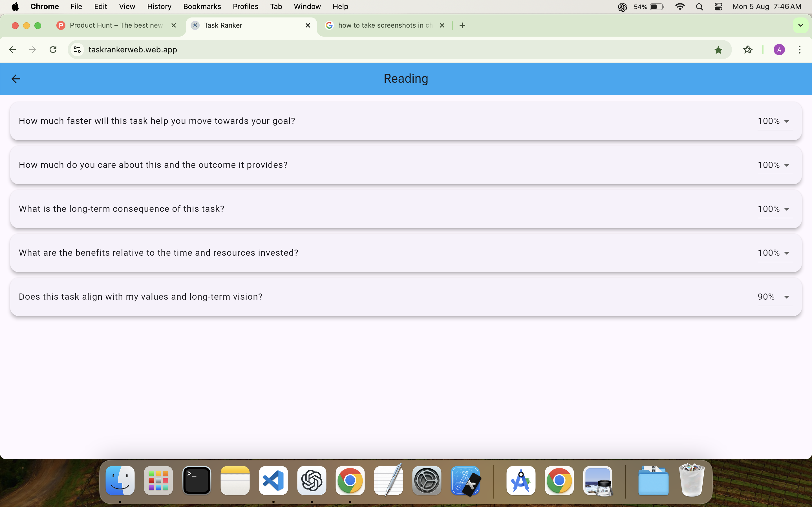Image resolution: width=812 pixels, height=507 pixels.
Task: Open the Chrome profile avatar menu
Action: [x=779, y=49]
